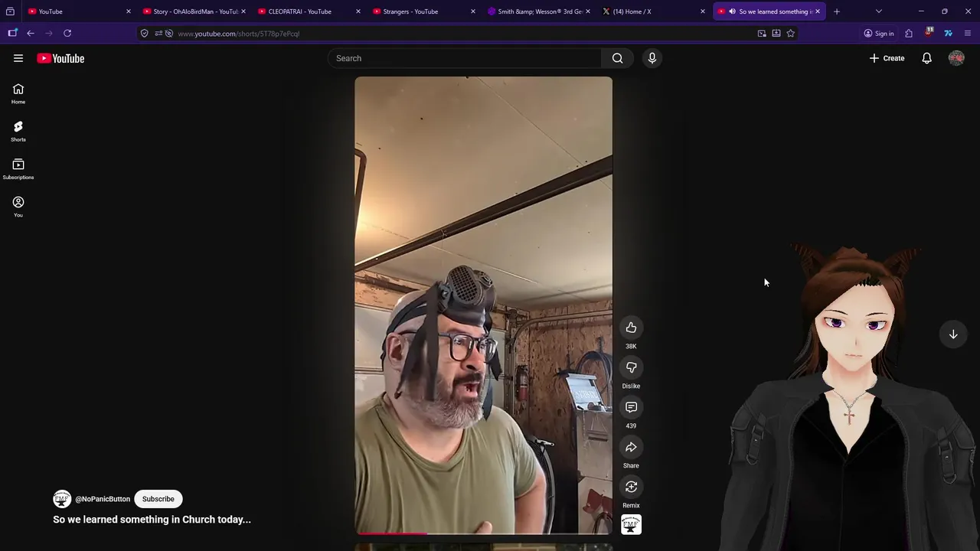Image resolution: width=980 pixels, height=551 pixels.
Task: Mute the audio on the playing tab
Action: (x=733, y=11)
